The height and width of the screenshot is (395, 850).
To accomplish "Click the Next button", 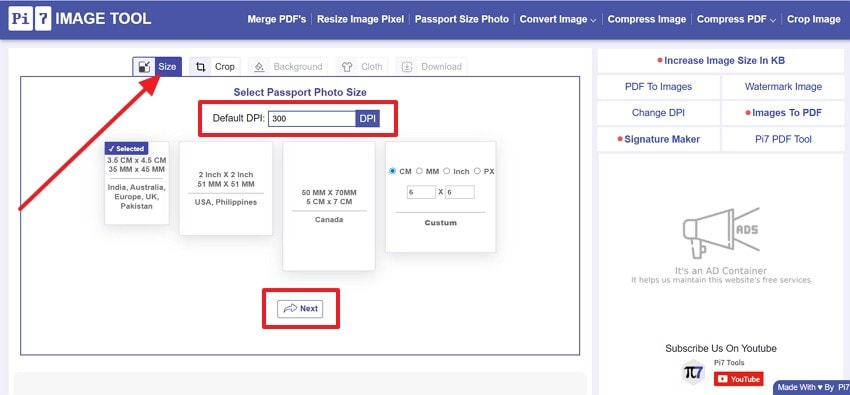I will pyautogui.click(x=300, y=308).
